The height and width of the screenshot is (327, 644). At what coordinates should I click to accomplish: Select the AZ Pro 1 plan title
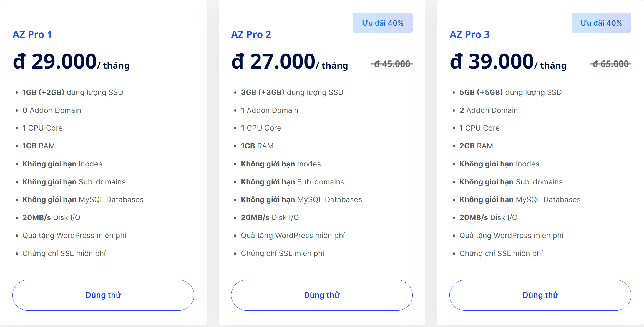tap(32, 34)
